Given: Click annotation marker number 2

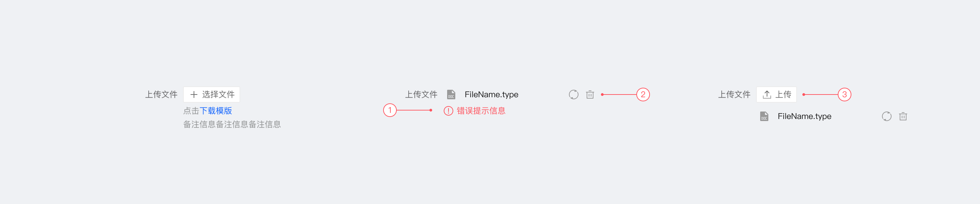Looking at the screenshot, I should (x=643, y=95).
